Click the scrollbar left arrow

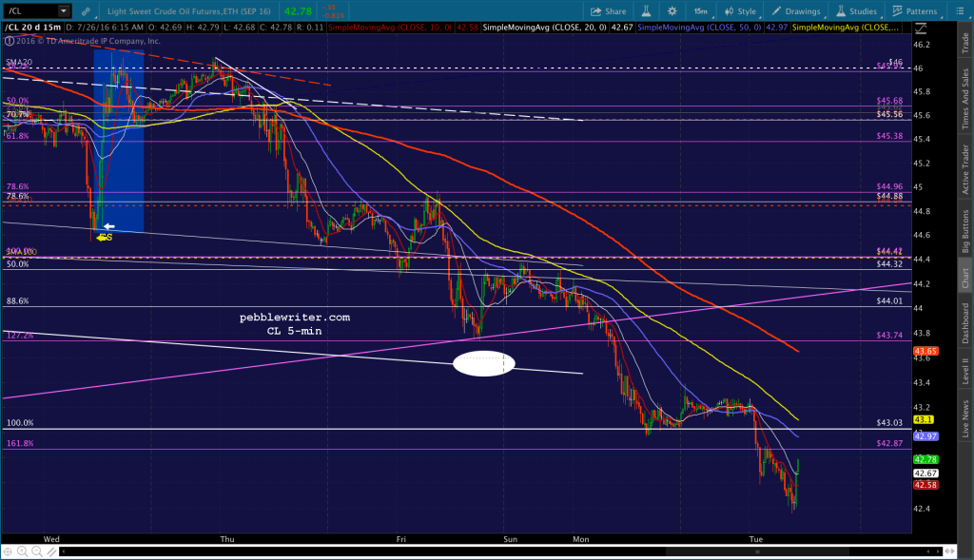click(x=63, y=551)
